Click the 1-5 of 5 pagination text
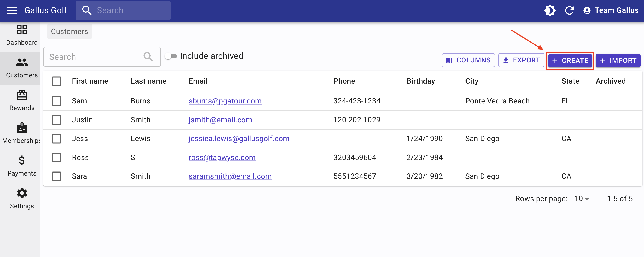Image resolution: width=644 pixels, height=257 pixels. 620,199
